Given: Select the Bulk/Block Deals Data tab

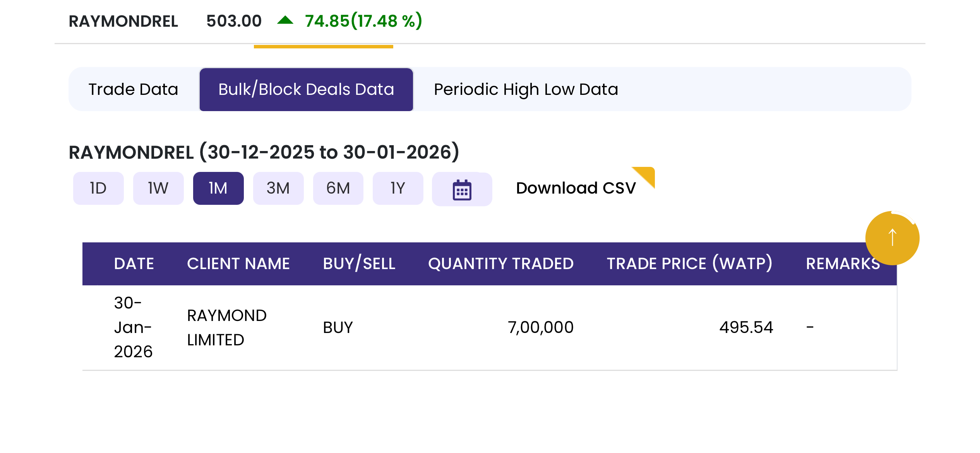Looking at the screenshot, I should pyautogui.click(x=306, y=89).
